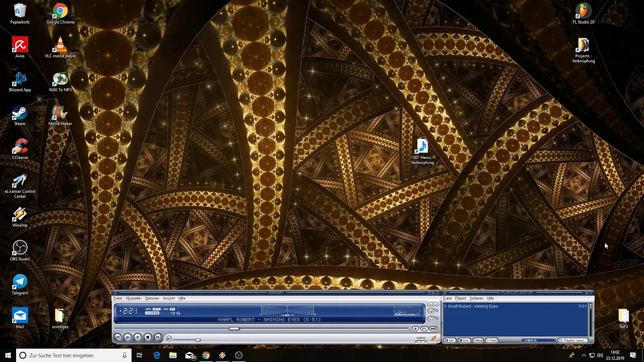Open Blizzard App desktop icon
Screen dimensions: 644x362
coord(20,81)
